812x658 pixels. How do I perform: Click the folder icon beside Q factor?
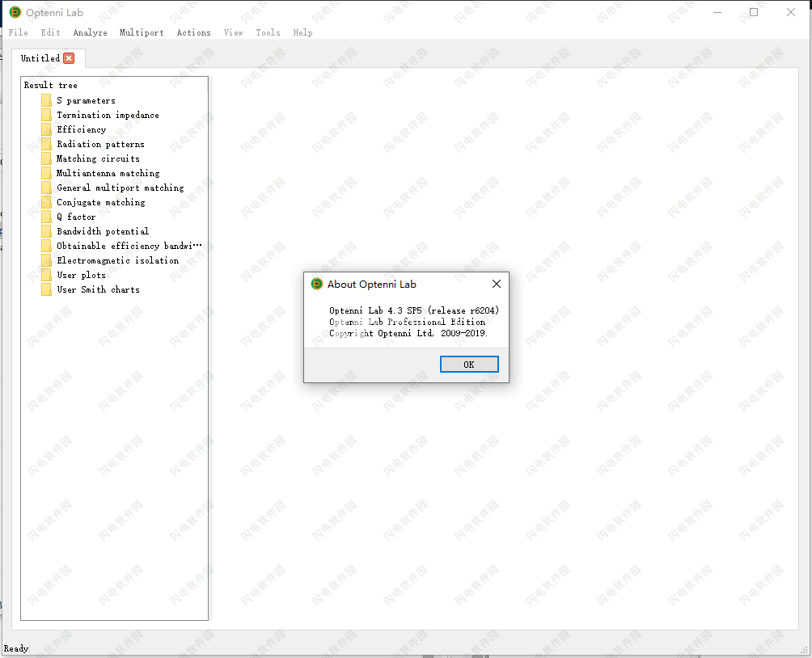click(x=46, y=217)
